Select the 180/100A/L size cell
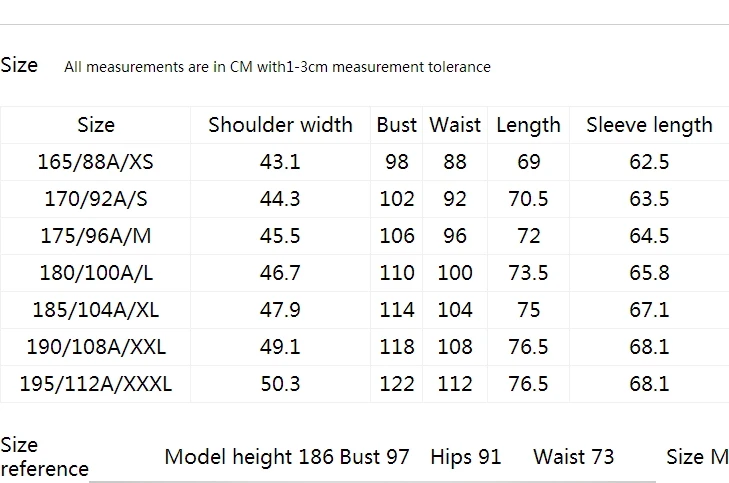This screenshot has height=483, width=729. (95, 273)
